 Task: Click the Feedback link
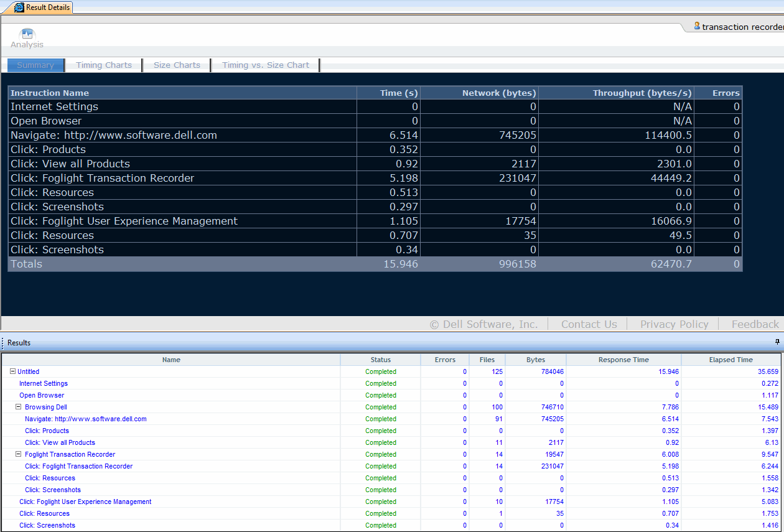[755, 324]
